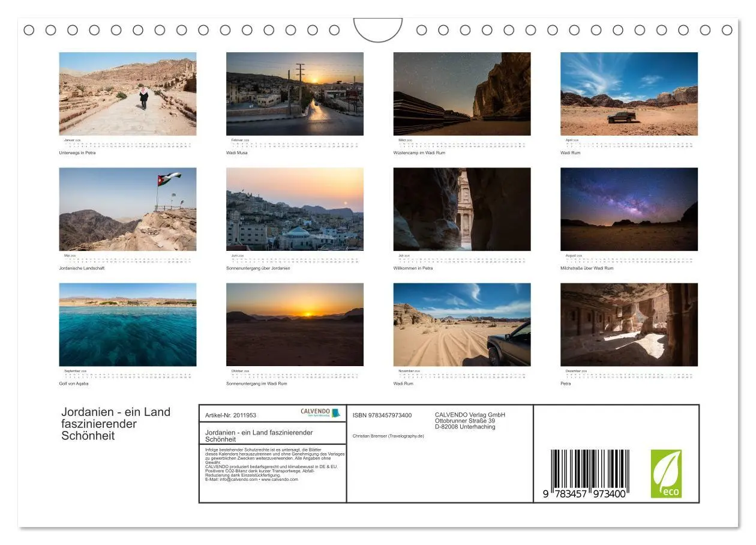The height and width of the screenshot is (545, 756).
Task: Click the green eco leaf icon
Action: point(666,474)
